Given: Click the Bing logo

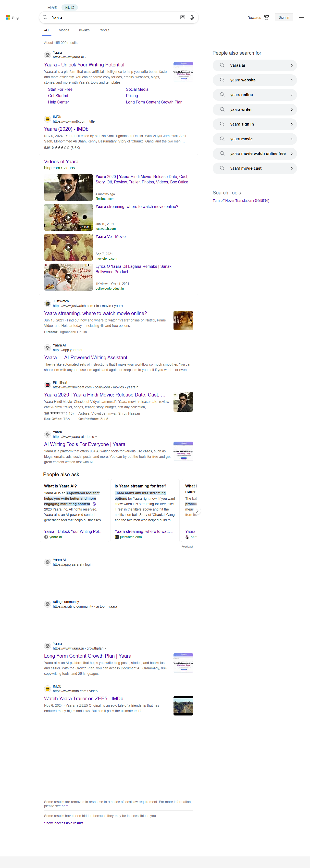Looking at the screenshot, I should point(12,17).
